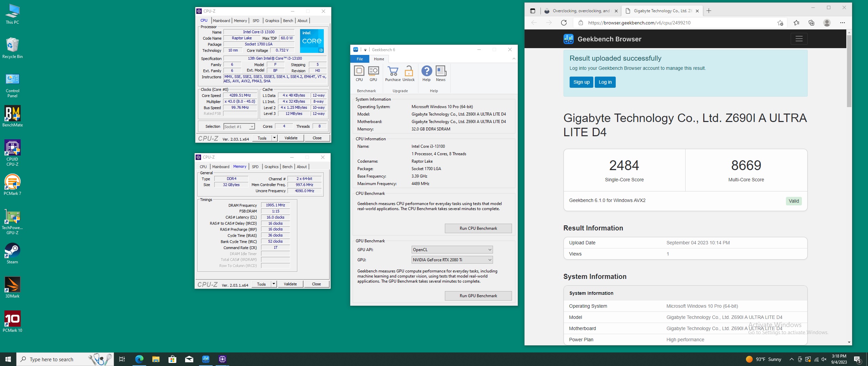Click Purchase cart icon in Geekbench

coord(393,74)
